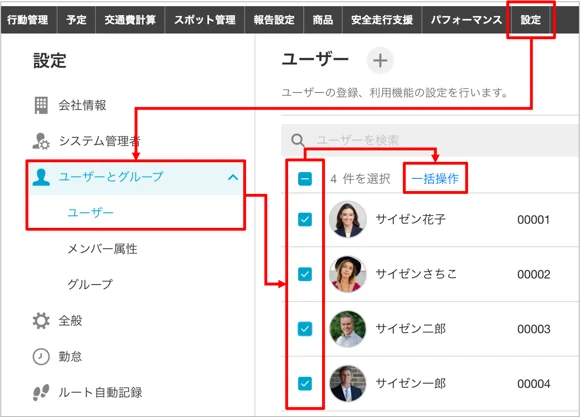The width and height of the screenshot is (580, 417).
Task: Click the plus icon to add user
Action: [380, 60]
